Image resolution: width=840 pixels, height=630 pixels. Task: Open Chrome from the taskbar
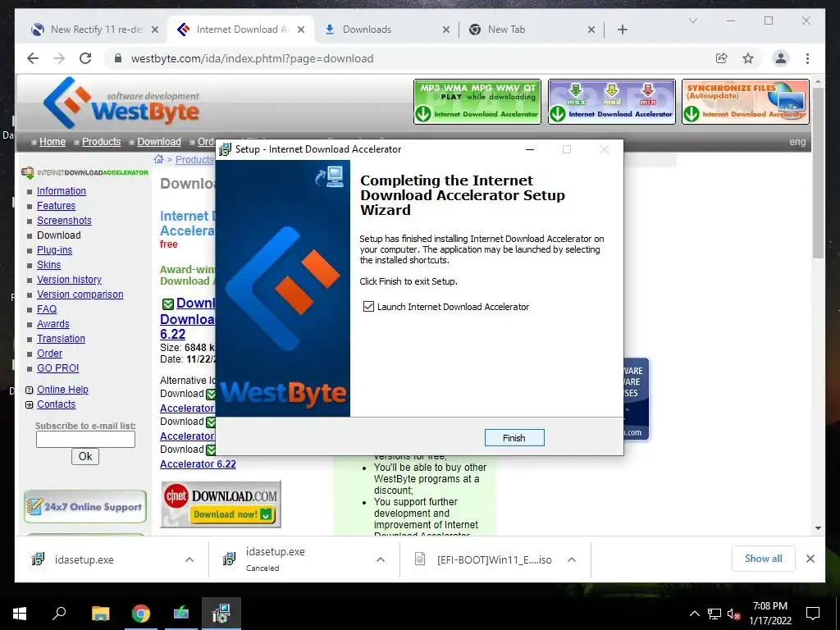click(x=141, y=614)
